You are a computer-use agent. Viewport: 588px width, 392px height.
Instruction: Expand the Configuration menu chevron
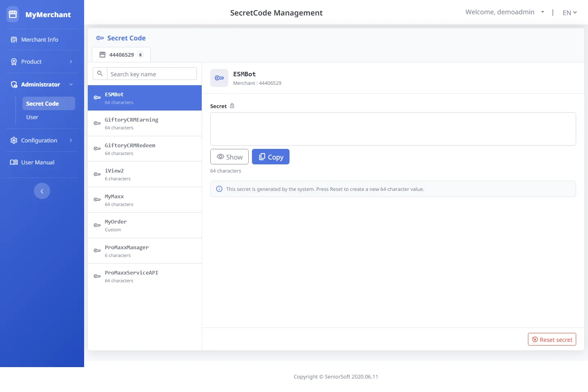click(71, 140)
